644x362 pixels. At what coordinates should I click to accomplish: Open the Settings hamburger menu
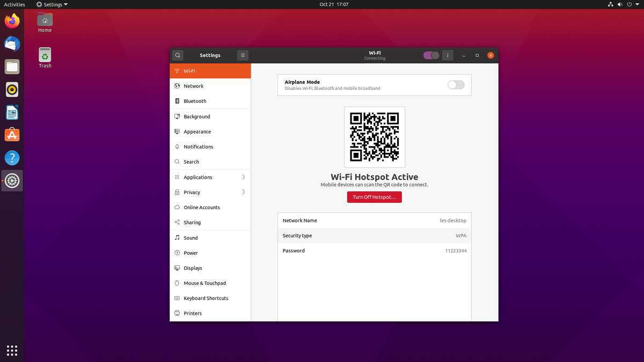243,55
